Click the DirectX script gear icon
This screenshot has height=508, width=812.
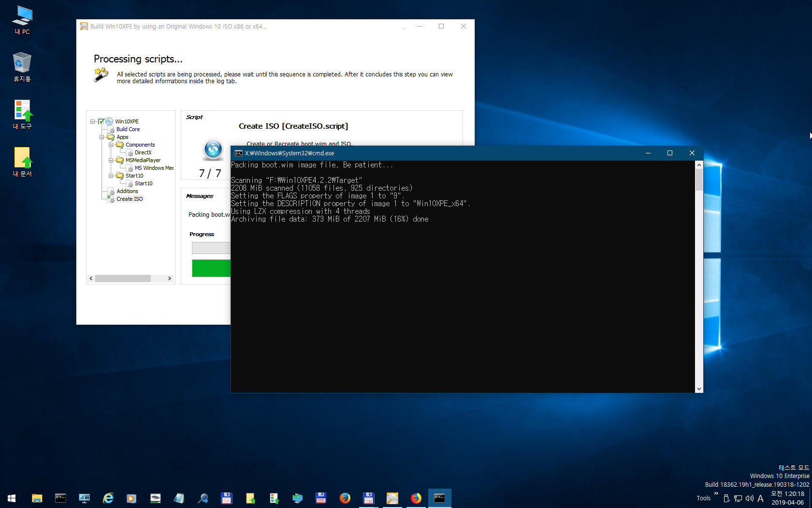(130, 153)
